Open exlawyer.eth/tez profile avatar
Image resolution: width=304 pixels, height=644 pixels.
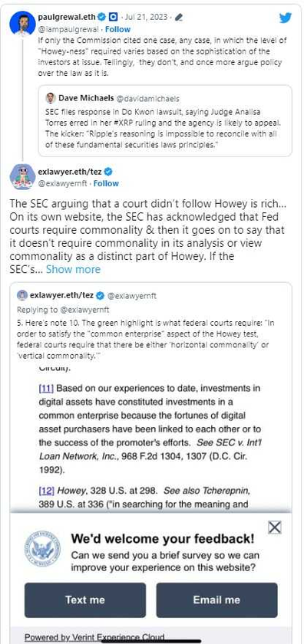point(22,176)
